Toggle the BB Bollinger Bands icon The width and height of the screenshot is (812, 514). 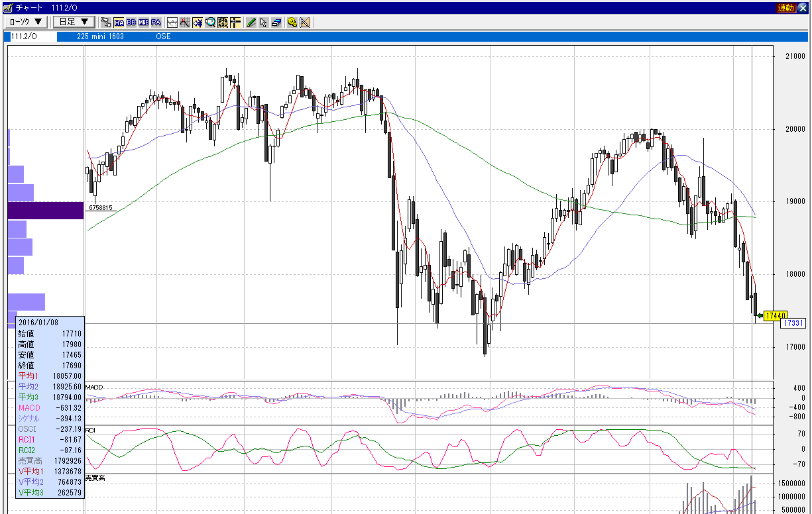point(131,22)
